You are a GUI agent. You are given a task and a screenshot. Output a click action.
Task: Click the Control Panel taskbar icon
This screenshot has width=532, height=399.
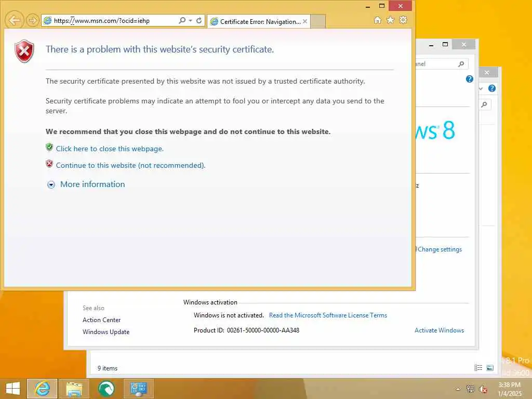click(x=138, y=389)
